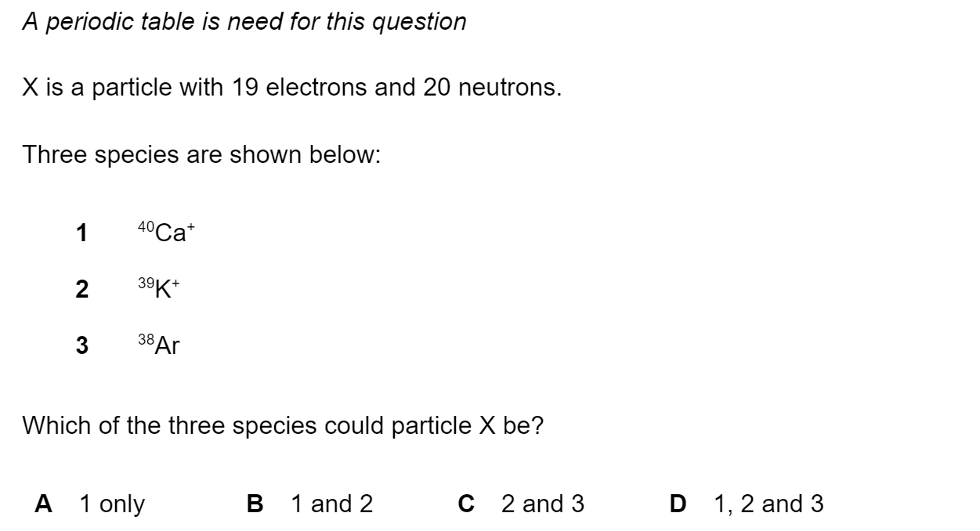The image size is (980, 531).
Task: Click the bold species number 3
Action: [81, 345]
